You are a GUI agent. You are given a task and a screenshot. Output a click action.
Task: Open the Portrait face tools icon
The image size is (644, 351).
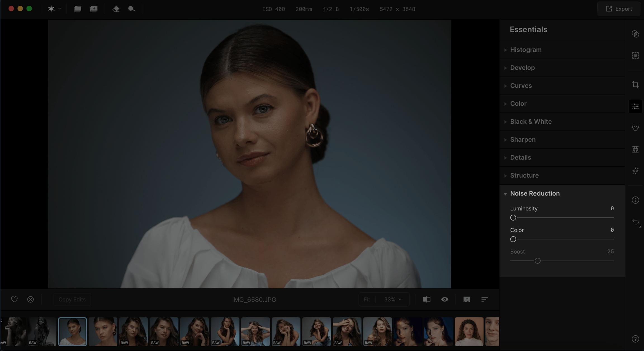[x=635, y=128]
